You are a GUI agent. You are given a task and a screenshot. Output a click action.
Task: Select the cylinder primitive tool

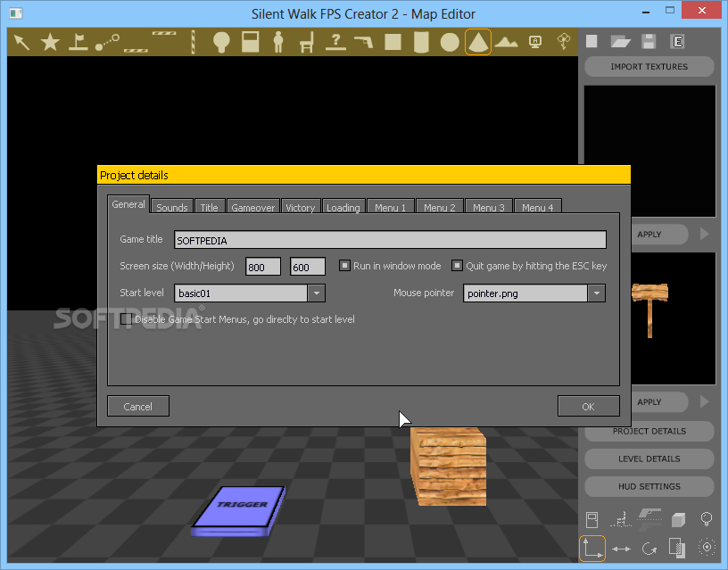tap(421, 42)
